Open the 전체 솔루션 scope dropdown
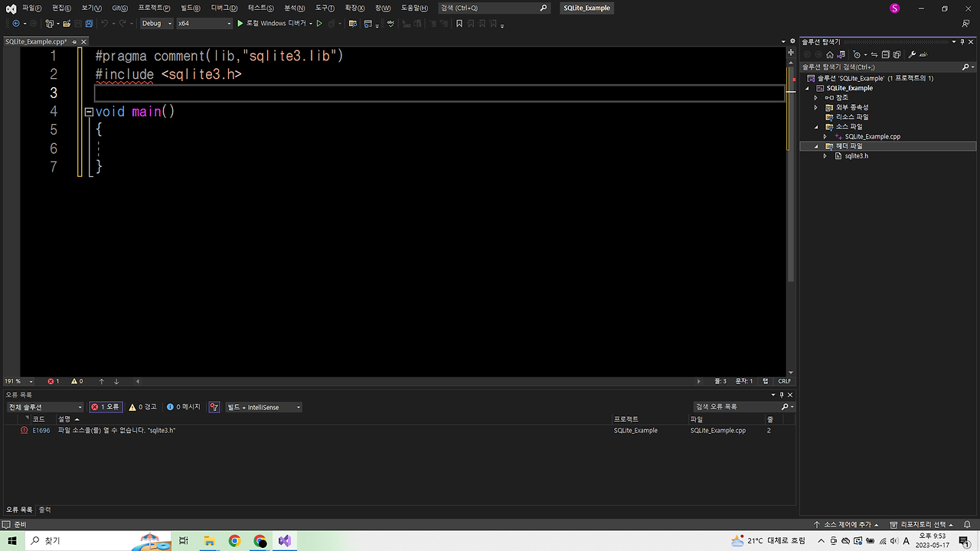 point(44,407)
